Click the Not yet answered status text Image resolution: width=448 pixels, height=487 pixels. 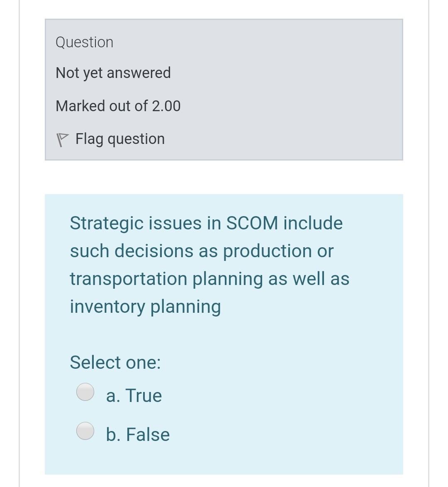click(113, 73)
